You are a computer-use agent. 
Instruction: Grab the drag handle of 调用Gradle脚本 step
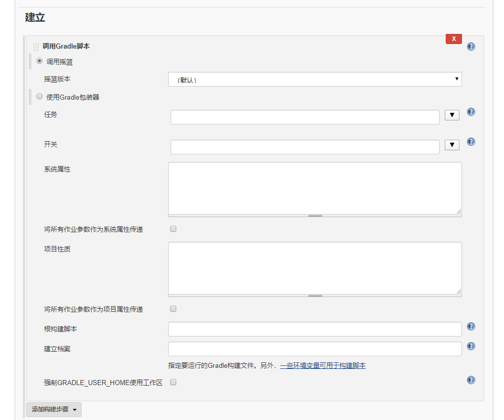[35, 47]
